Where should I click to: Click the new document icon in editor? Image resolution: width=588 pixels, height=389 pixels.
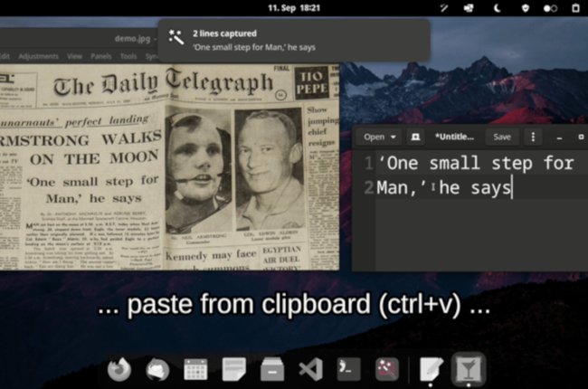[415, 137]
